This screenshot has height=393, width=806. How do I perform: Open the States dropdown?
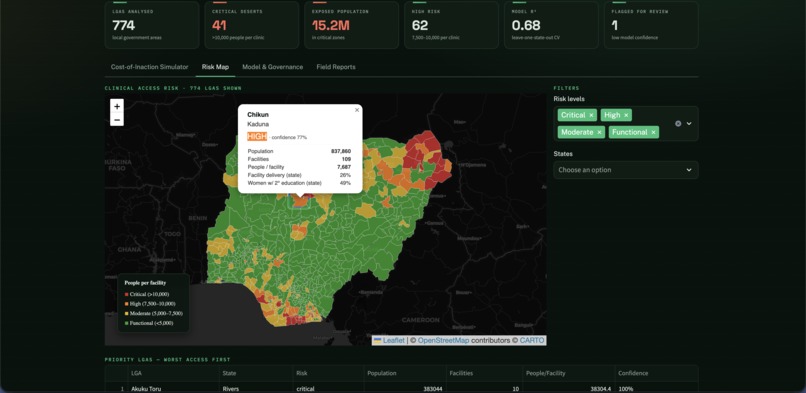pos(626,170)
